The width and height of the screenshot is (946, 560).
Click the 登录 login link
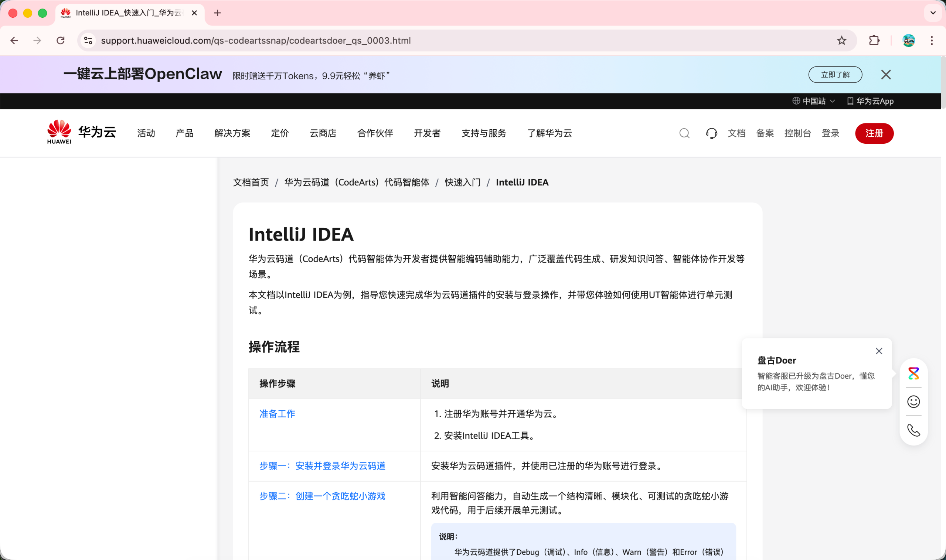pyautogui.click(x=830, y=133)
